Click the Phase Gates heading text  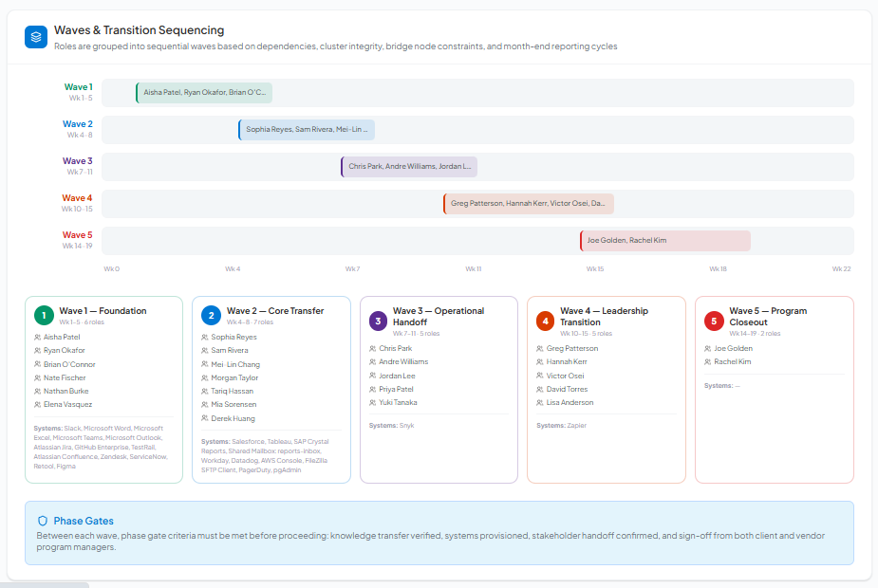tap(84, 521)
